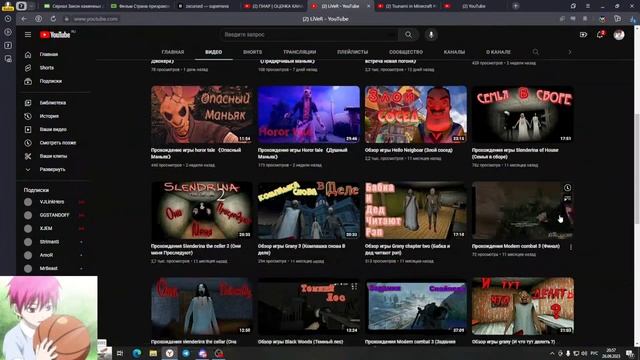Open Семья в сборе Slenderina thumbnail
The width and height of the screenshot is (640, 360).
tap(522, 114)
